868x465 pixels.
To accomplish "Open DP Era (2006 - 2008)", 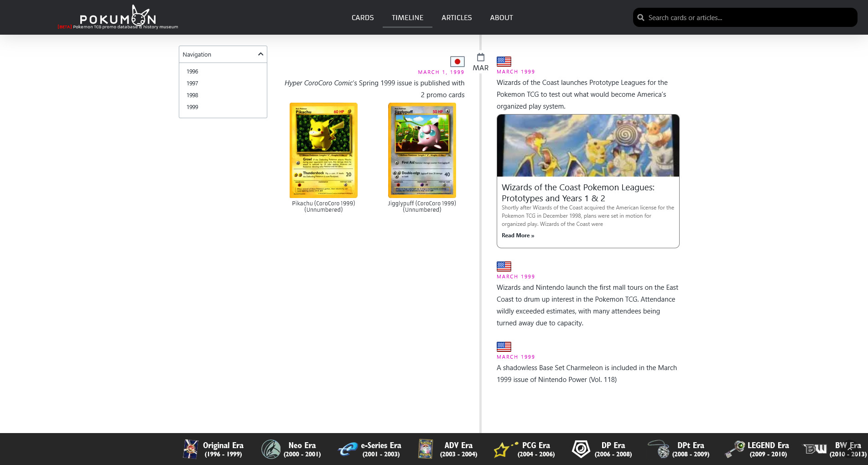I will (x=602, y=449).
